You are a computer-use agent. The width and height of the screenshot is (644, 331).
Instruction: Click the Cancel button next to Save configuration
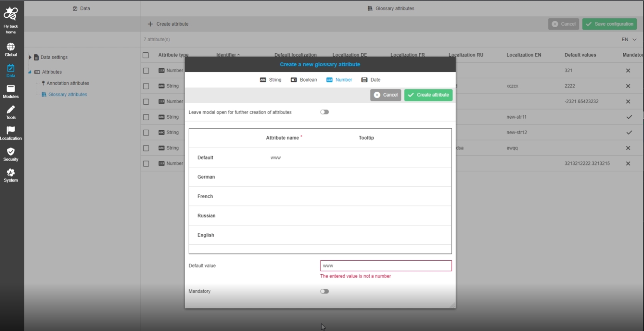click(x=564, y=24)
